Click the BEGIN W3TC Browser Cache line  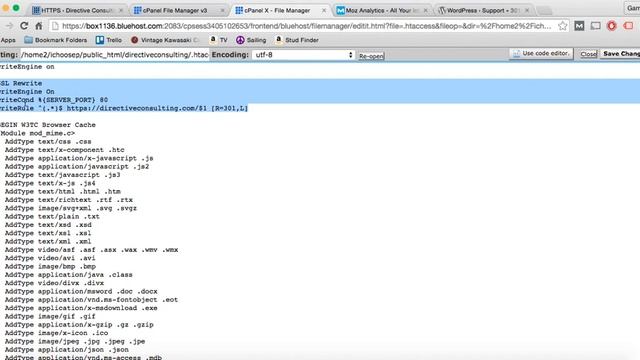[x=48, y=125]
